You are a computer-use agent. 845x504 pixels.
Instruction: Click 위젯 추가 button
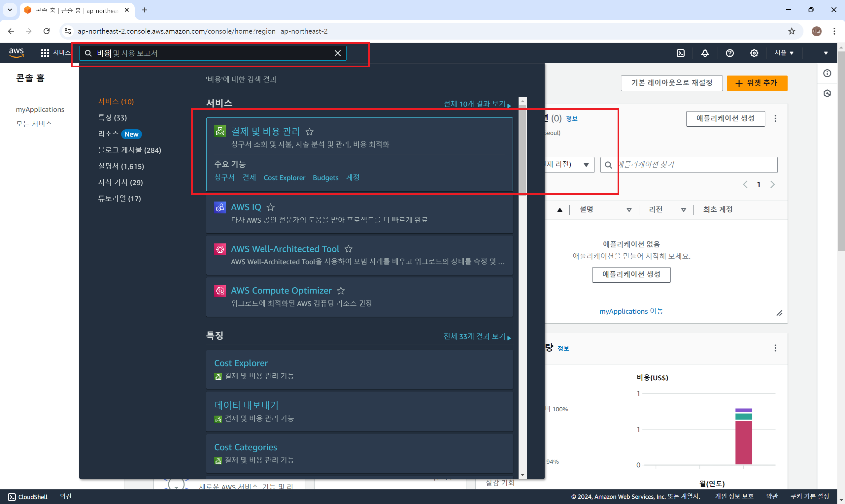coord(757,83)
